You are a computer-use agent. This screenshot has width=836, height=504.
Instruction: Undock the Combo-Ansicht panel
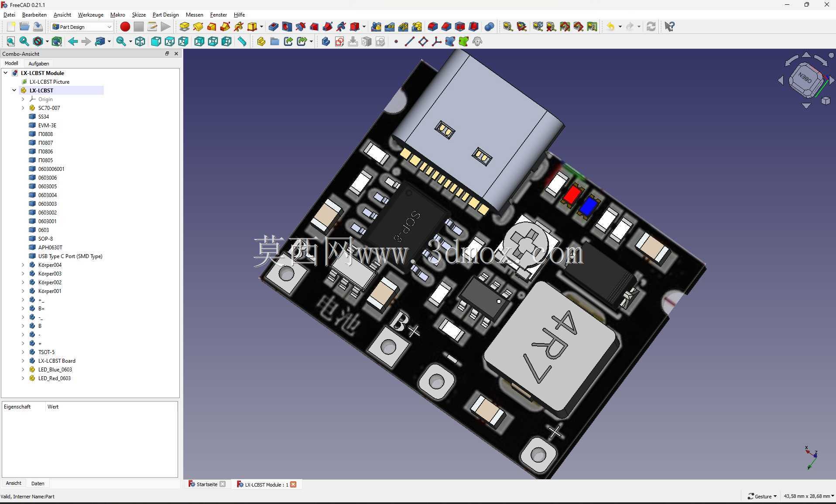(x=167, y=54)
